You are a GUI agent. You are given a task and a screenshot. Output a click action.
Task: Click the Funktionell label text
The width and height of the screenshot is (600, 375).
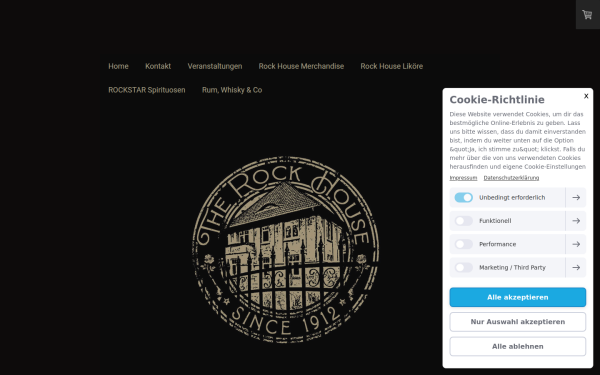(x=495, y=221)
